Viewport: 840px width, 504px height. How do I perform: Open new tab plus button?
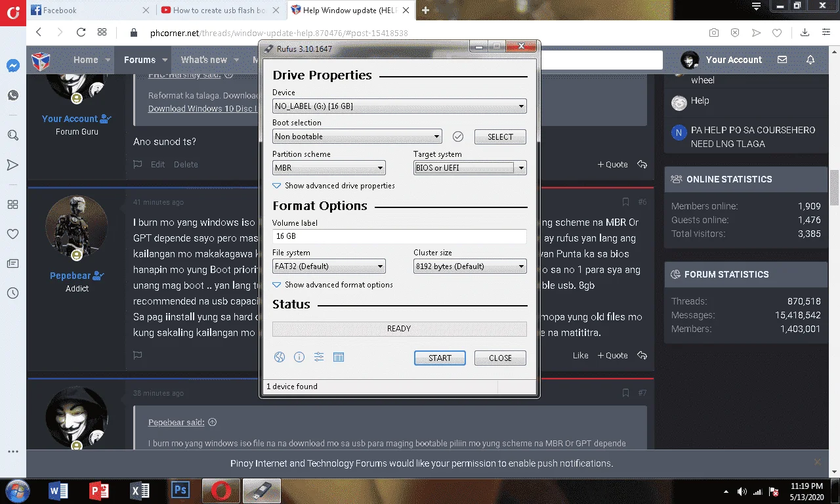click(425, 10)
